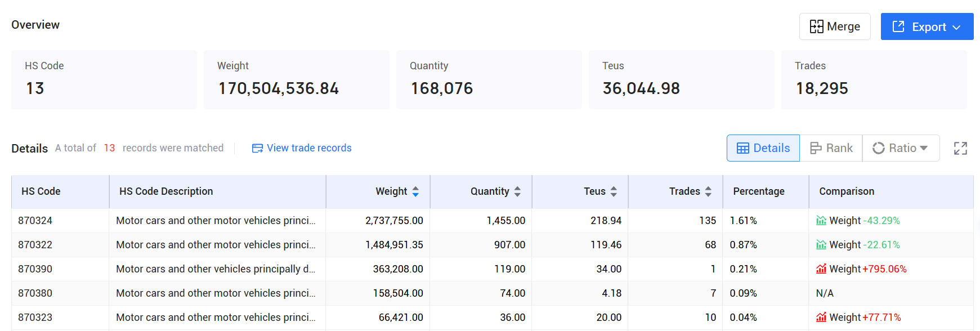Click the weight trend icon in the 870322 row

(821, 245)
